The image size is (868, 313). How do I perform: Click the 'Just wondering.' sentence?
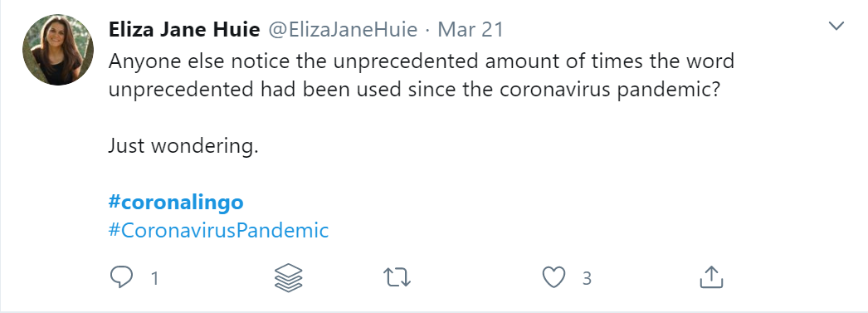[x=183, y=146]
